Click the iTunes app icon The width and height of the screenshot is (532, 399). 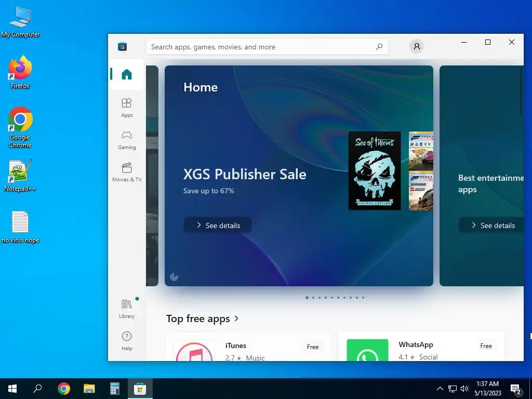194,351
